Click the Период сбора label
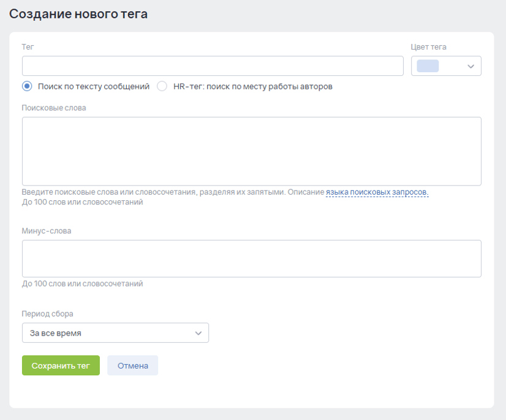This screenshot has height=420, width=506. (47, 313)
